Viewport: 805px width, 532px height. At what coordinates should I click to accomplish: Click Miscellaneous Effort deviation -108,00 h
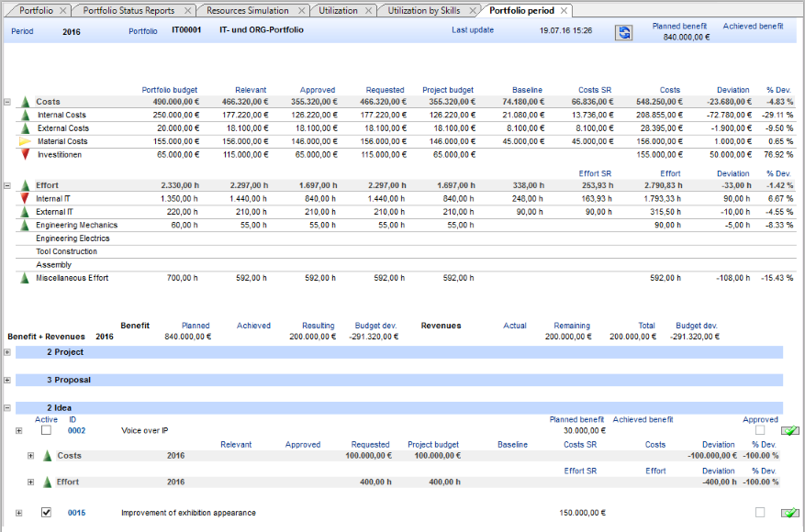(x=733, y=278)
